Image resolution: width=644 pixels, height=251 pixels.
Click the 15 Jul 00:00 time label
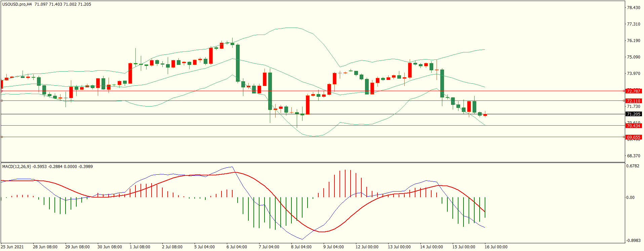464,247
